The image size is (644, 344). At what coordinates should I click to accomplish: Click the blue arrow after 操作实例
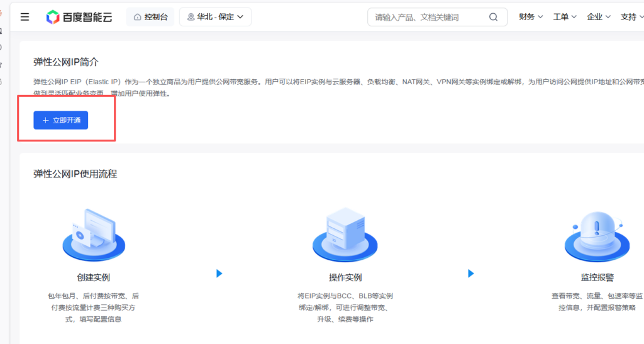pyautogui.click(x=471, y=274)
